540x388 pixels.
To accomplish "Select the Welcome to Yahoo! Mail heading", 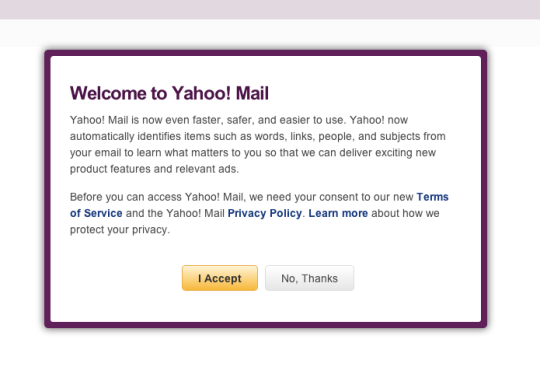I will pyautogui.click(x=169, y=93).
